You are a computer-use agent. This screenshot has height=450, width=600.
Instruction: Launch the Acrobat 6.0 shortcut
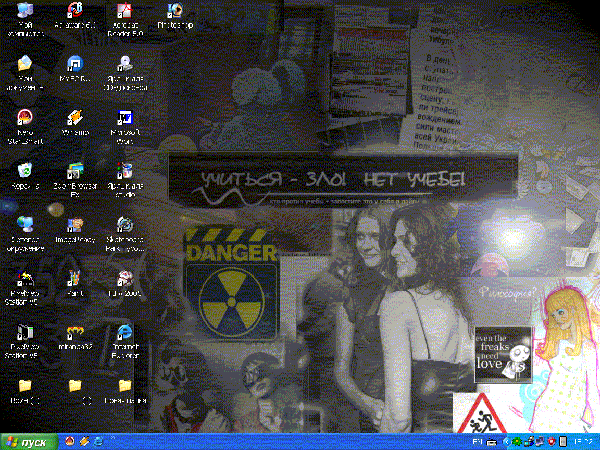click(x=75, y=15)
